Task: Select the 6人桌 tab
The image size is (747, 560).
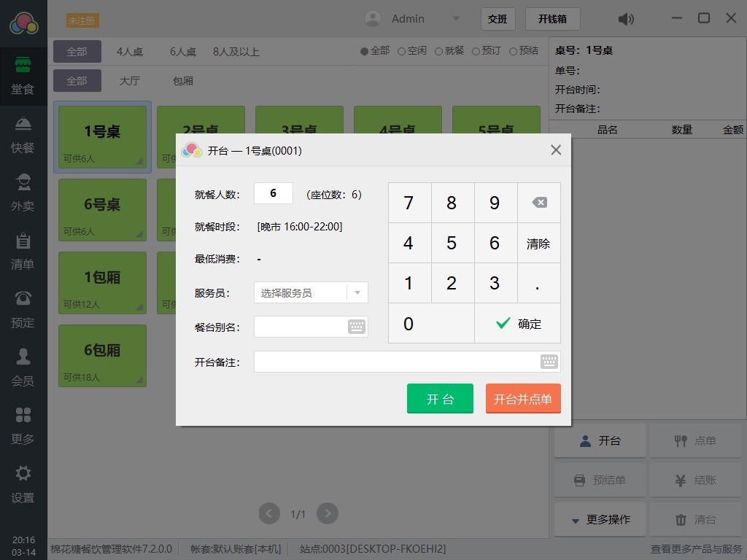Action: point(183,52)
